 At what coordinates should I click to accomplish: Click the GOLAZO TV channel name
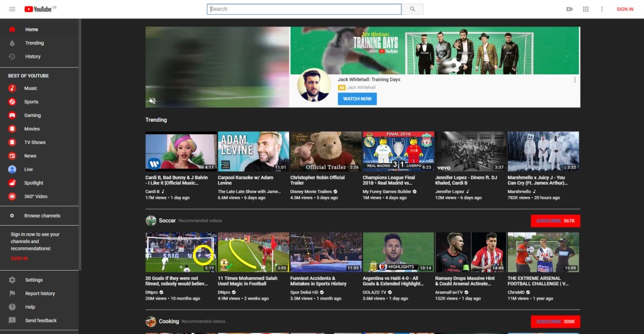click(374, 293)
